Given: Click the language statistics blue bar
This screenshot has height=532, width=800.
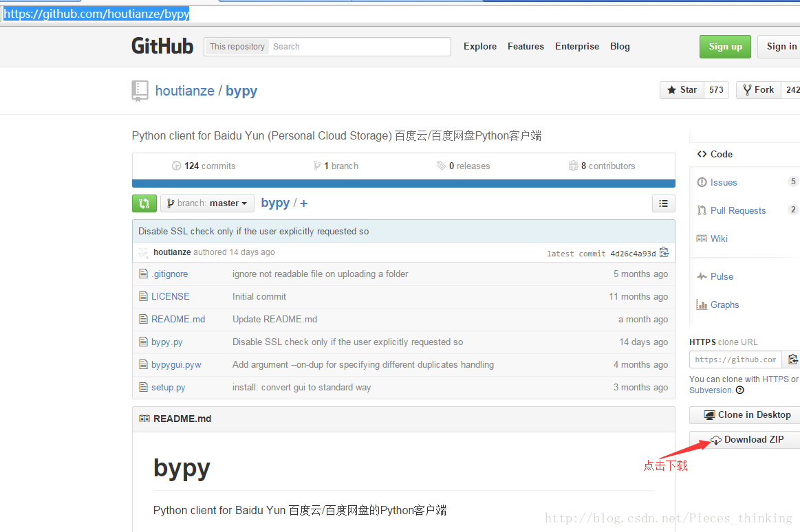Looking at the screenshot, I should point(404,184).
